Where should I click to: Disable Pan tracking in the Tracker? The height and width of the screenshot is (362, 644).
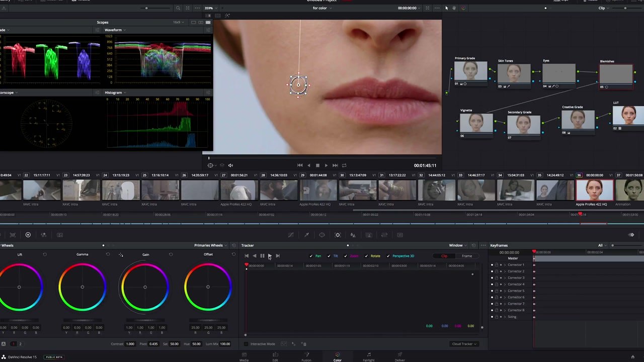click(x=311, y=256)
